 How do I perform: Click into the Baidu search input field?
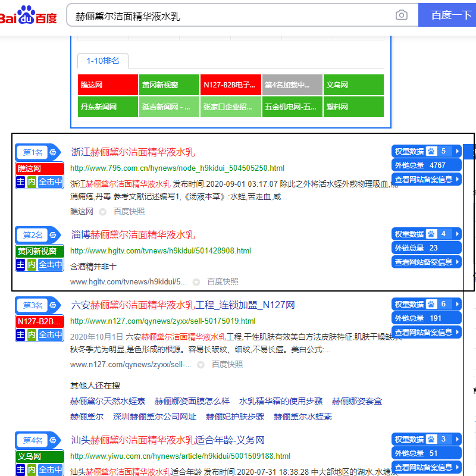[x=231, y=15]
